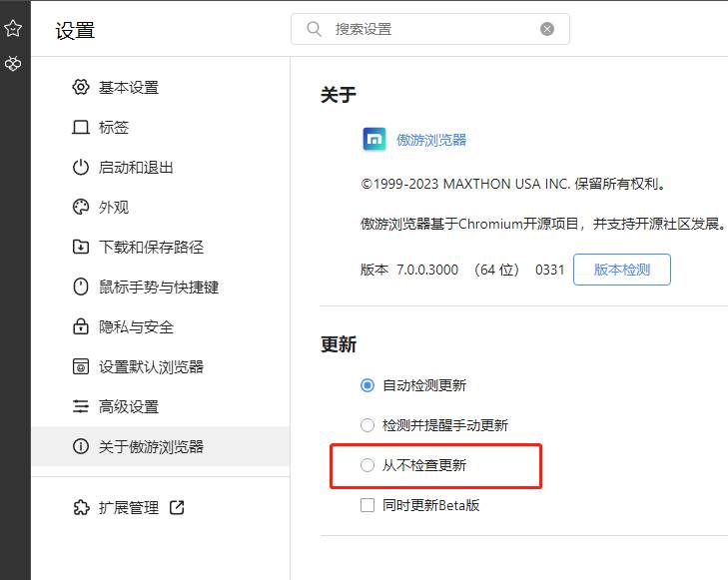Select 关于傲游浏览器 in sidebar
The width and height of the screenshot is (728, 580).
click(x=160, y=446)
